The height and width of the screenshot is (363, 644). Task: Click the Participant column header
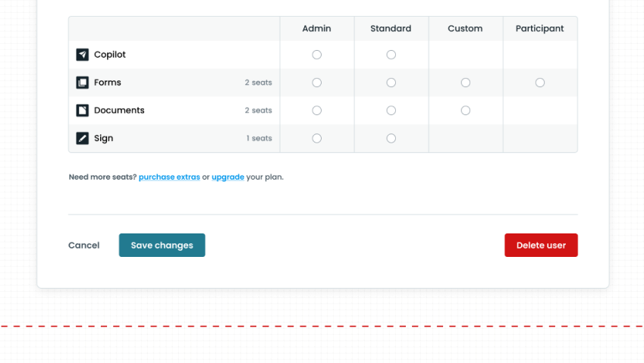(x=539, y=28)
